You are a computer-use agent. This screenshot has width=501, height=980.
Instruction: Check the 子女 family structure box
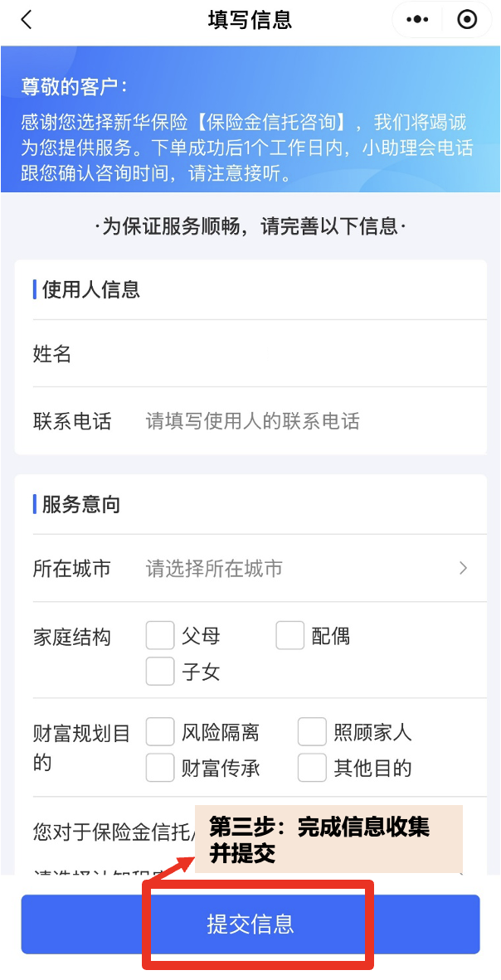[x=160, y=672]
